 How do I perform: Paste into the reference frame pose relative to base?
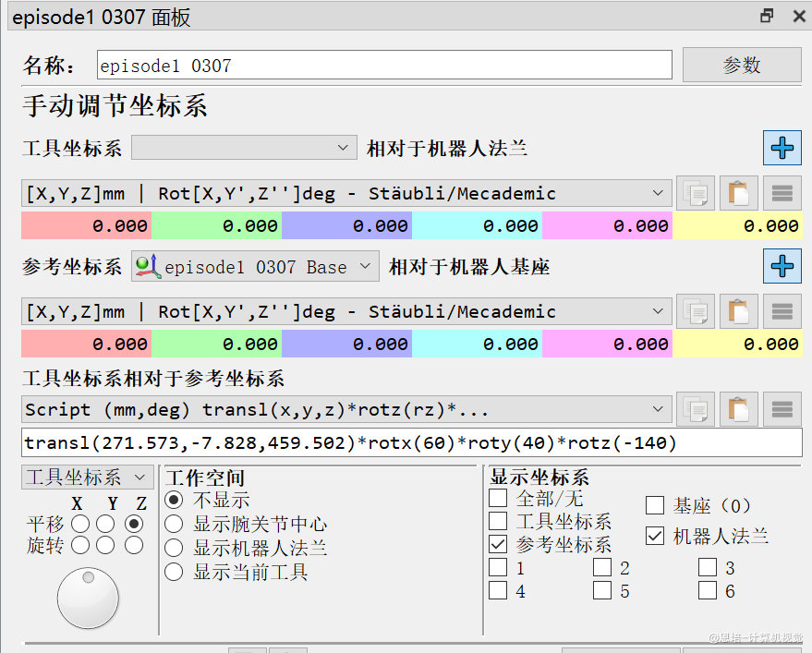[739, 311]
